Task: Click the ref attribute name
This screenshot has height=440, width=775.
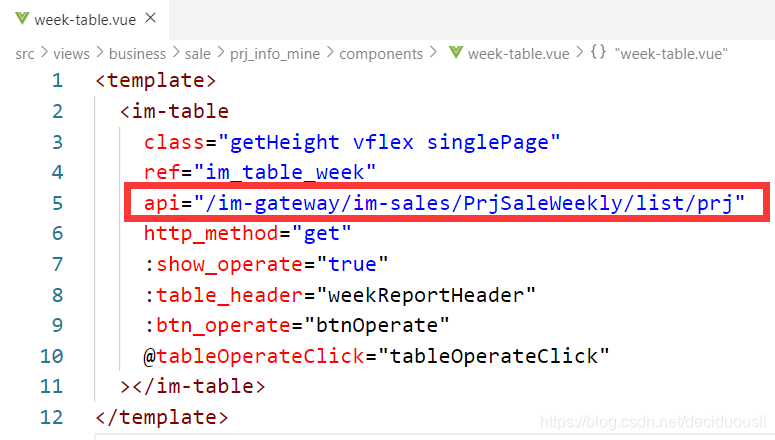Action: [162, 172]
